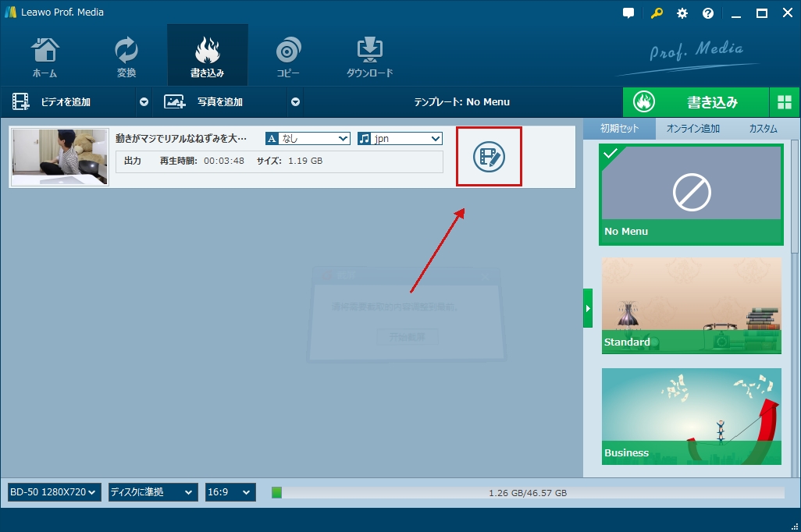The image size is (801, 532).
Task: Open the Download (ダウンロード) module
Action: click(x=369, y=57)
